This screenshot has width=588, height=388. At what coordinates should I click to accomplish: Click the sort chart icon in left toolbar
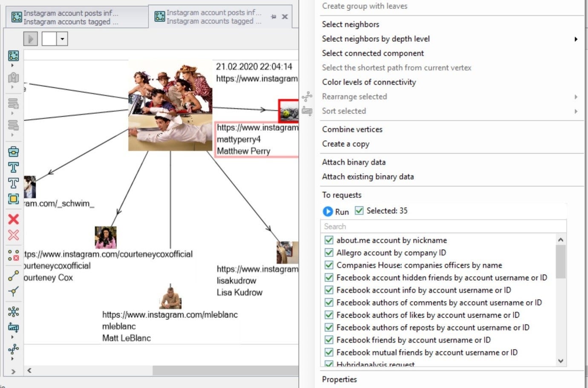[13, 327]
